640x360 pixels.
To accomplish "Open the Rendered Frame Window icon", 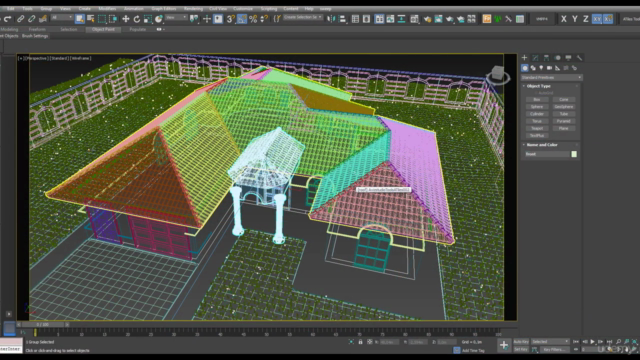I will pyautogui.click(x=438, y=19).
